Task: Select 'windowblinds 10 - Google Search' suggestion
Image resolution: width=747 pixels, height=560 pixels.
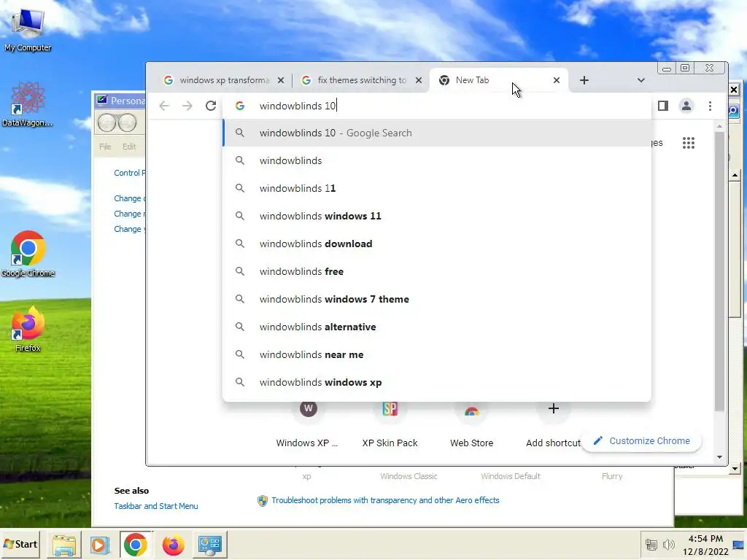Action: 437,133
